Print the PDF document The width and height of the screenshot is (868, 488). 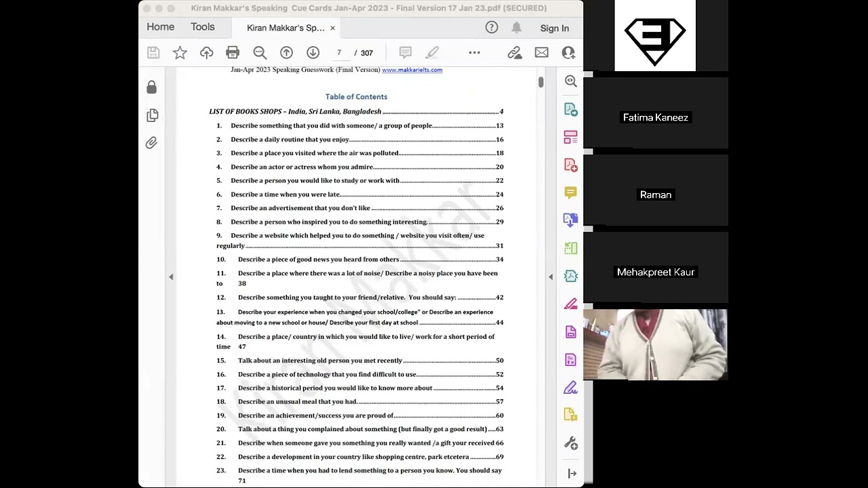pyautogui.click(x=233, y=53)
